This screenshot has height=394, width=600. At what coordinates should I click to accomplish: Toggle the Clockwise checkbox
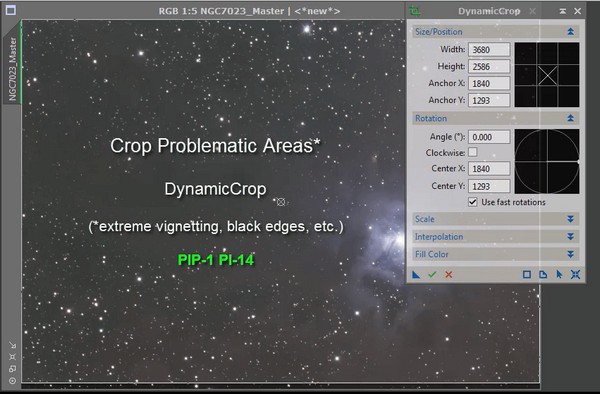coord(473,152)
